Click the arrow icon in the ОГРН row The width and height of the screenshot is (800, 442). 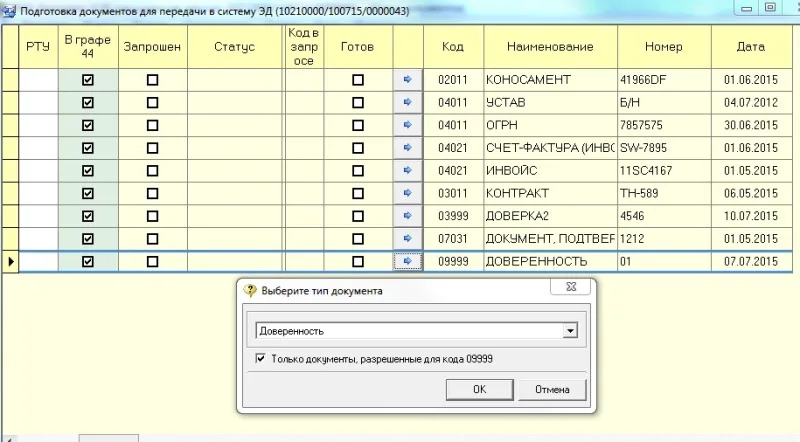(x=408, y=125)
